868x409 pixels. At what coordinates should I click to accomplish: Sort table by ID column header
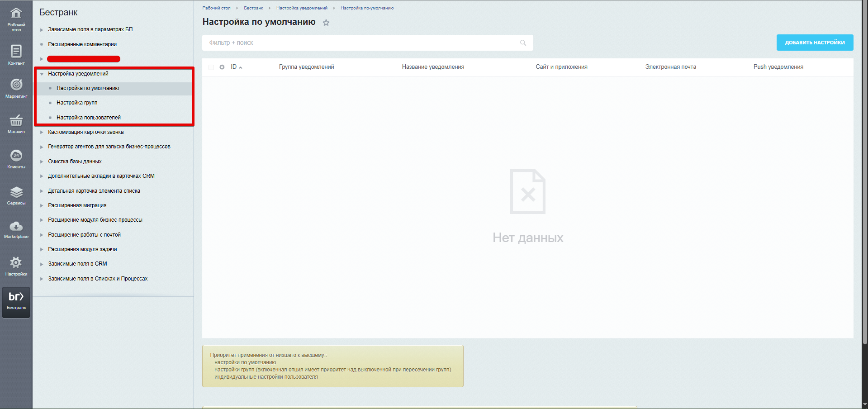(234, 67)
